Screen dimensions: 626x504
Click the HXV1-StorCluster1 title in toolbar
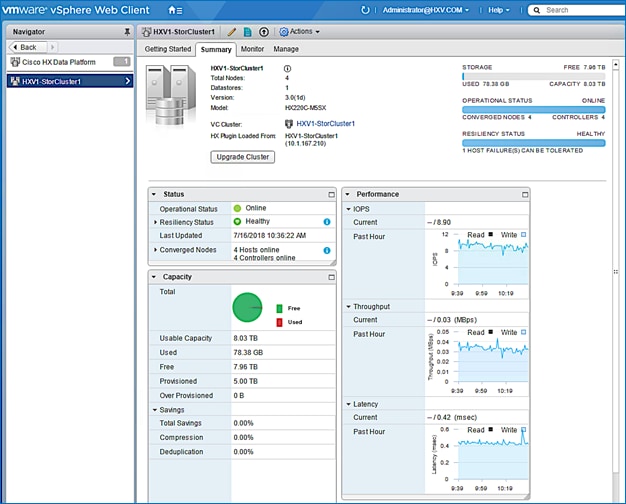pyautogui.click(x=184, y=32)
